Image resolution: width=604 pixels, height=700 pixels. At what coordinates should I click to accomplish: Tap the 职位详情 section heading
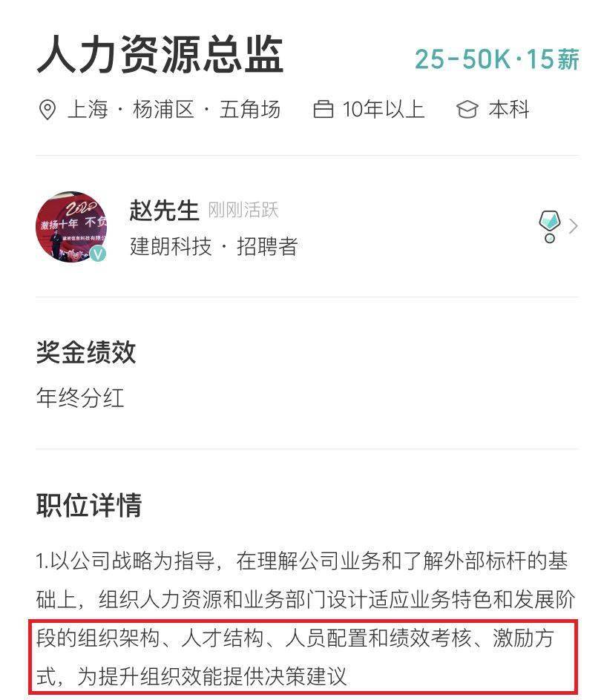pyautogui.click(x=89, y=506)
